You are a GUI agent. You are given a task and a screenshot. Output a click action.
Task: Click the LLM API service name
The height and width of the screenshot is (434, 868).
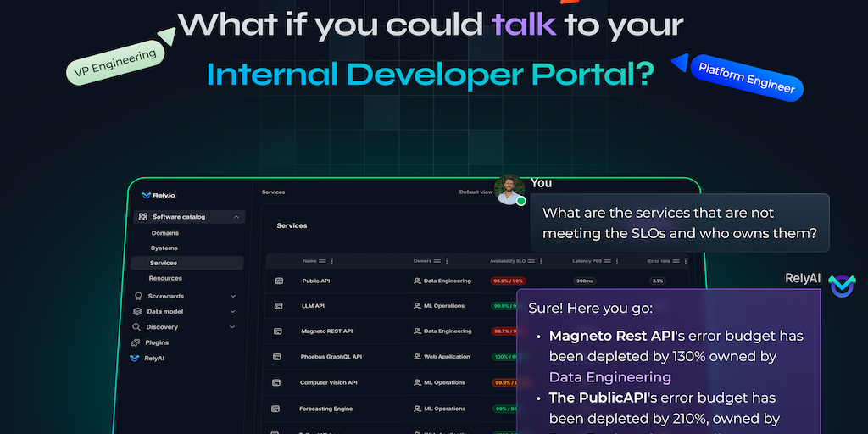click(313, 305)
